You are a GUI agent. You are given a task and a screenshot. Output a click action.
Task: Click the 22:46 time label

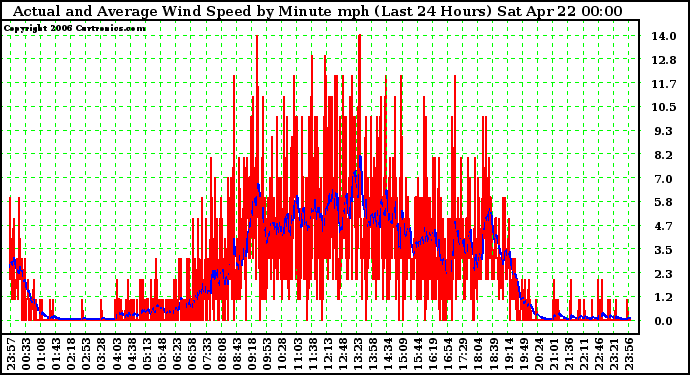pyautogui.click(x=599, y=353)
